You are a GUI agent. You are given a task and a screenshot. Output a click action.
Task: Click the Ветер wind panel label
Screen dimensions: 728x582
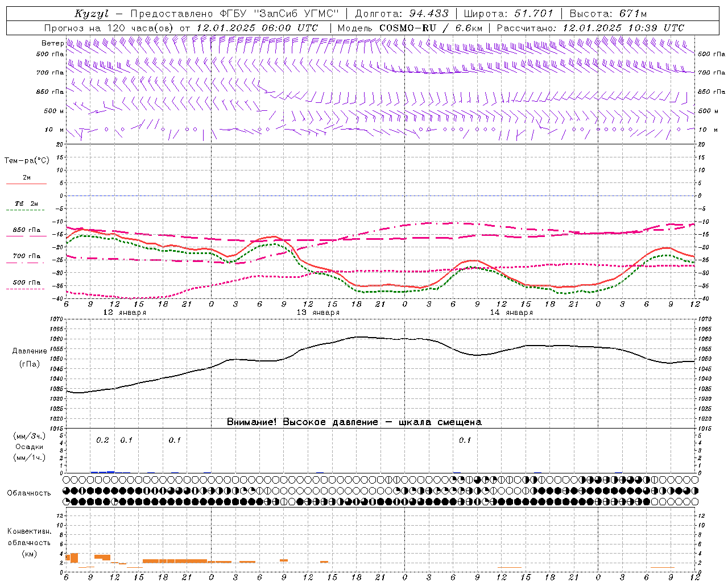(x=52, y=43)
